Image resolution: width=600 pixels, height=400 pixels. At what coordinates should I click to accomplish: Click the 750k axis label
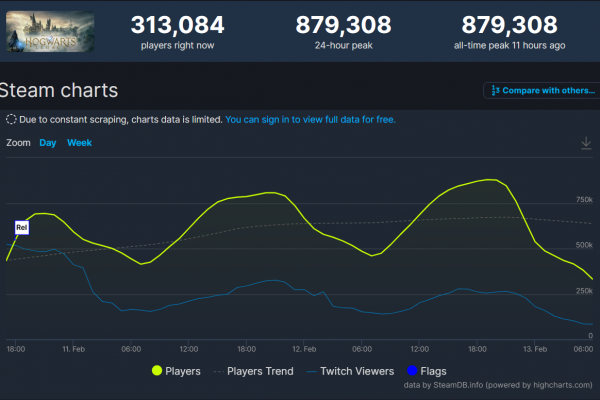click(584, 199)
